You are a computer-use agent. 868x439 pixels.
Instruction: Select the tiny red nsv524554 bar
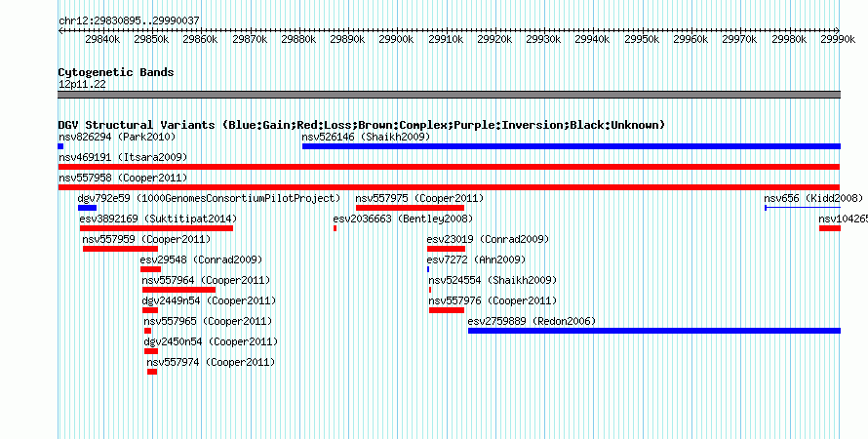tap(430, 290)
